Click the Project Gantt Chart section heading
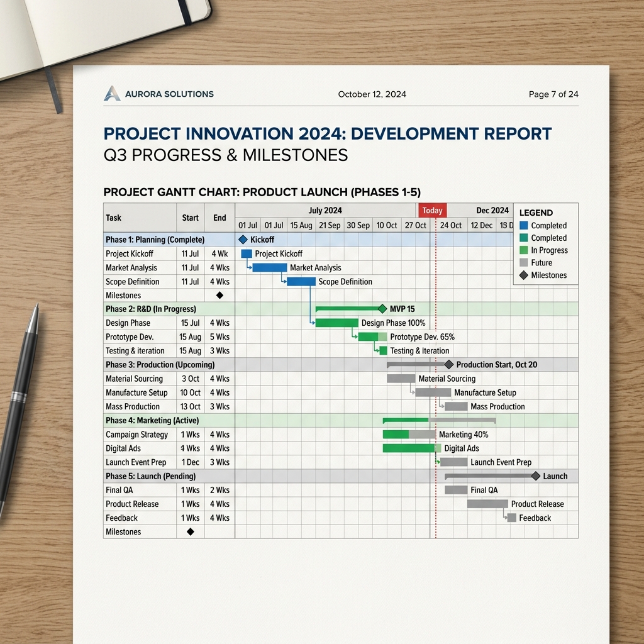644x644 pixels. click(262, 192)
